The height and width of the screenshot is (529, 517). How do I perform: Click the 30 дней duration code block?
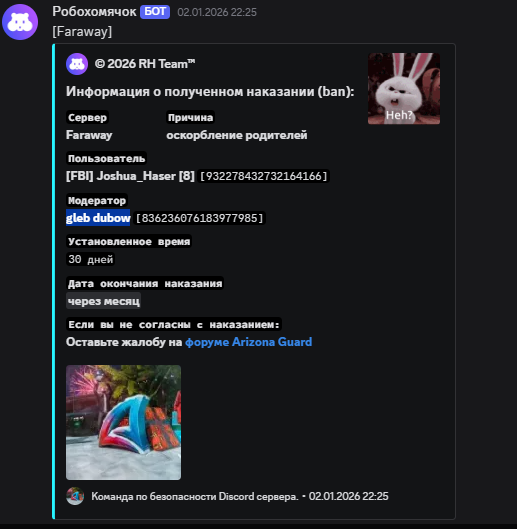click(90, 259)
